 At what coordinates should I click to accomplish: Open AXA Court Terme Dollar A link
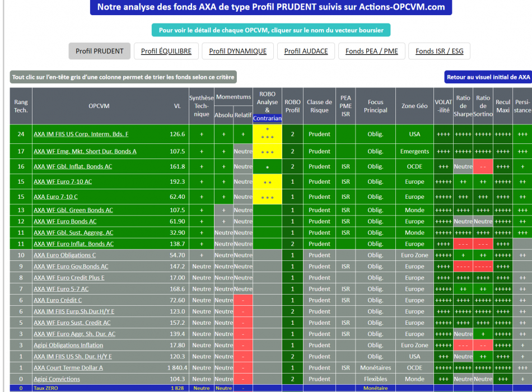[68, 367]
